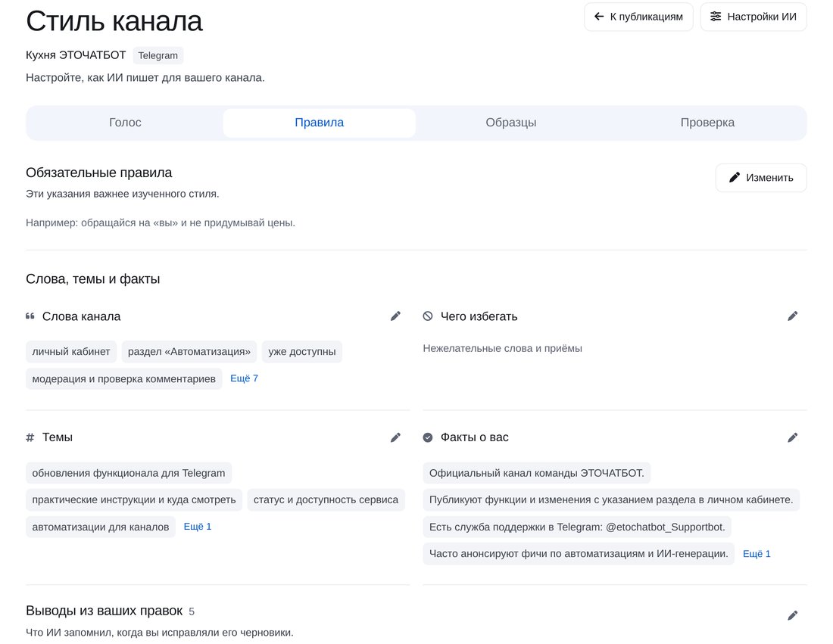Select «практические инструкции и куда смотреть» topic
This screenshot has width=833, height=644.
(134, 499)
